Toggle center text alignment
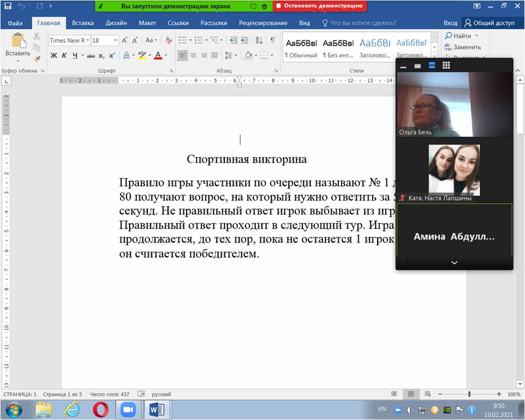 pyautogui.click(x=194, y=55)
